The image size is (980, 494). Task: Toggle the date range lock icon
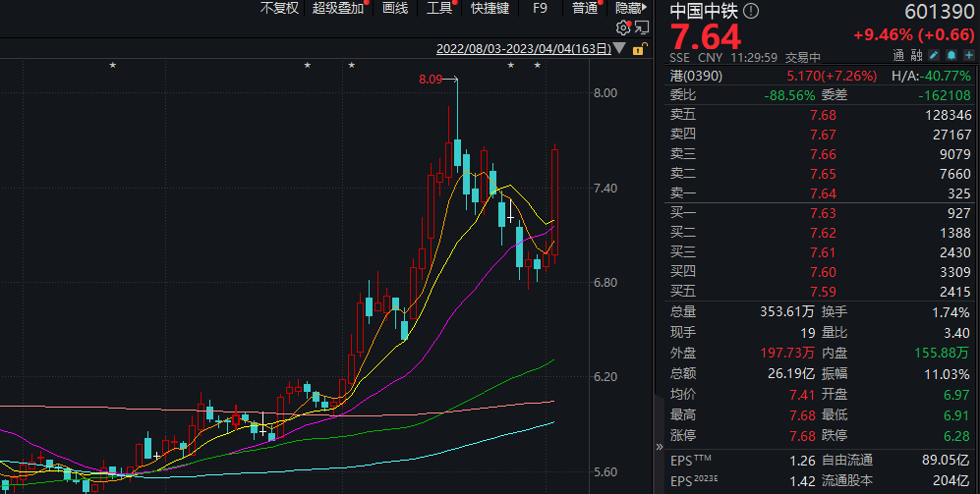point(638,49)
